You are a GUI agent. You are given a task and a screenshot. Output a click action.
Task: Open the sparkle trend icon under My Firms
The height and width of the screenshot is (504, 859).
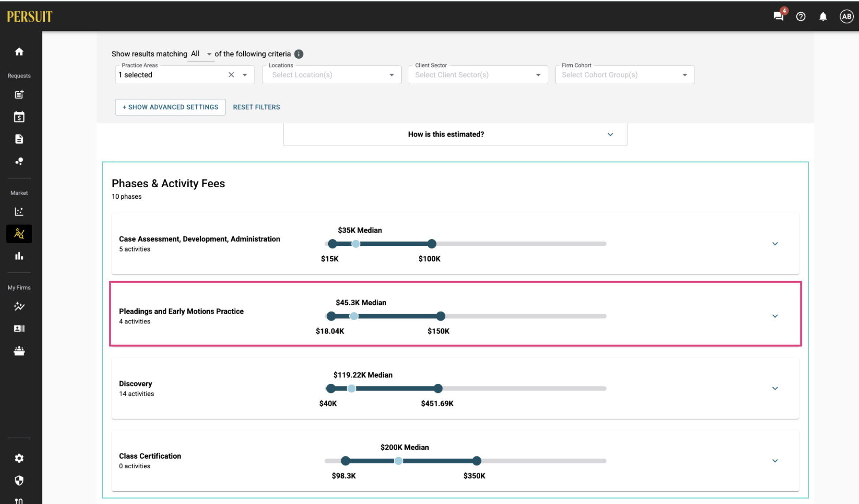(x=19, y=306)
